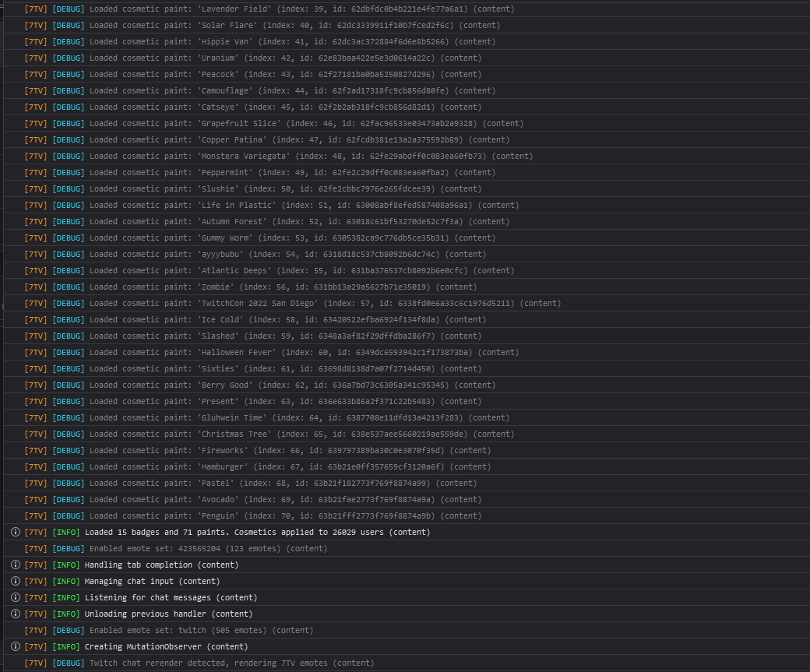Select 'Enabled emote set: 423565204' debug line
The height and width of the screenshot is (672, 810).
point(407,548)
